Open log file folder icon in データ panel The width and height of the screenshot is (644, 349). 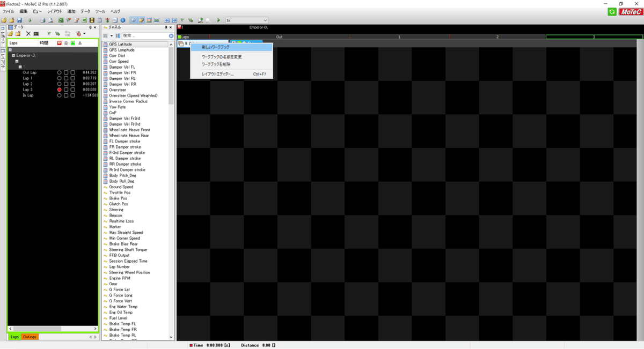(x=10, y=33)
